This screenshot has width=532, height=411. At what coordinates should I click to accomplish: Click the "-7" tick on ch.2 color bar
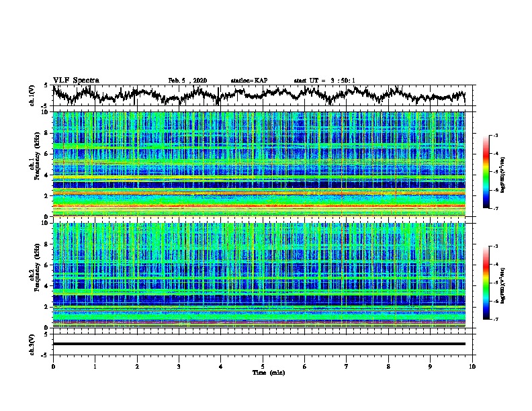(495, 320)
